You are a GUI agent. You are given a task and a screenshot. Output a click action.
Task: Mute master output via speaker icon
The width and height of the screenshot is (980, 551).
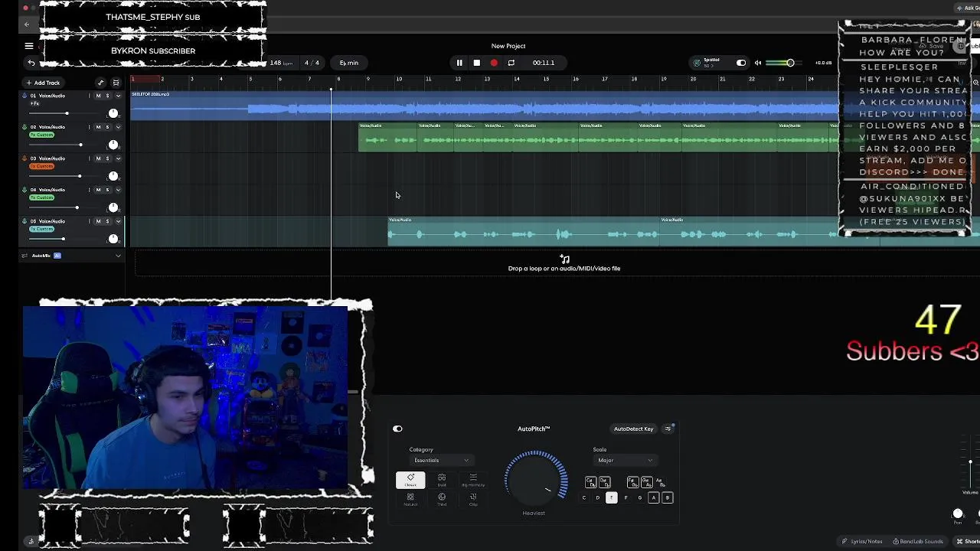(x=758, y=63)
